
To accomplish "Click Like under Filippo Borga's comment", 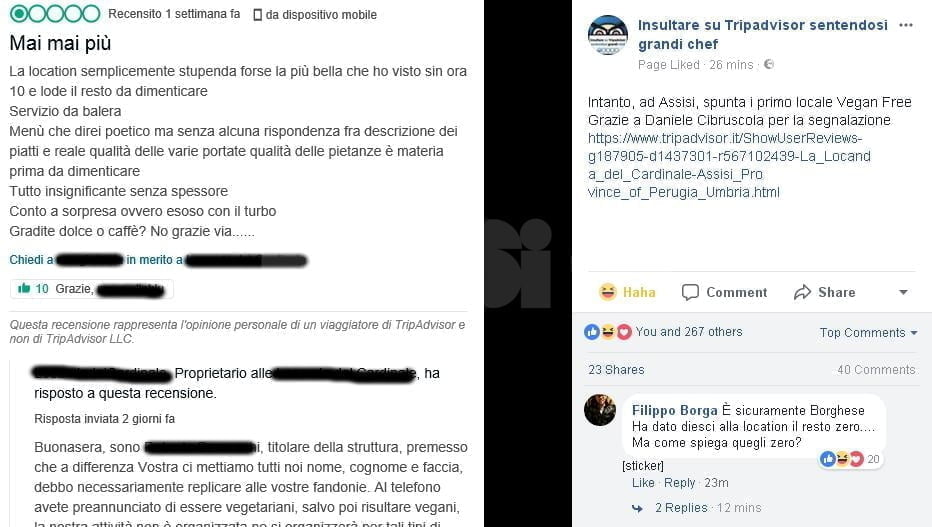I will [643, 482].
